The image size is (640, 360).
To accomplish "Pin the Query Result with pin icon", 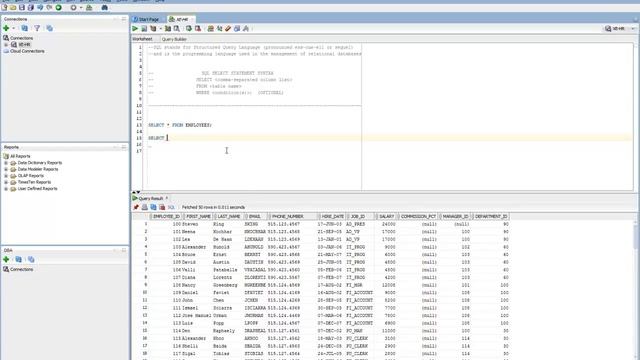I will point(136,207).
